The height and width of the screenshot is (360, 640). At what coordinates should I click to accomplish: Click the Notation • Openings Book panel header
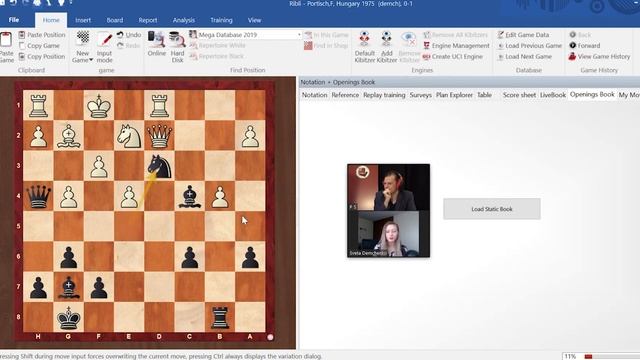point(469,82)
